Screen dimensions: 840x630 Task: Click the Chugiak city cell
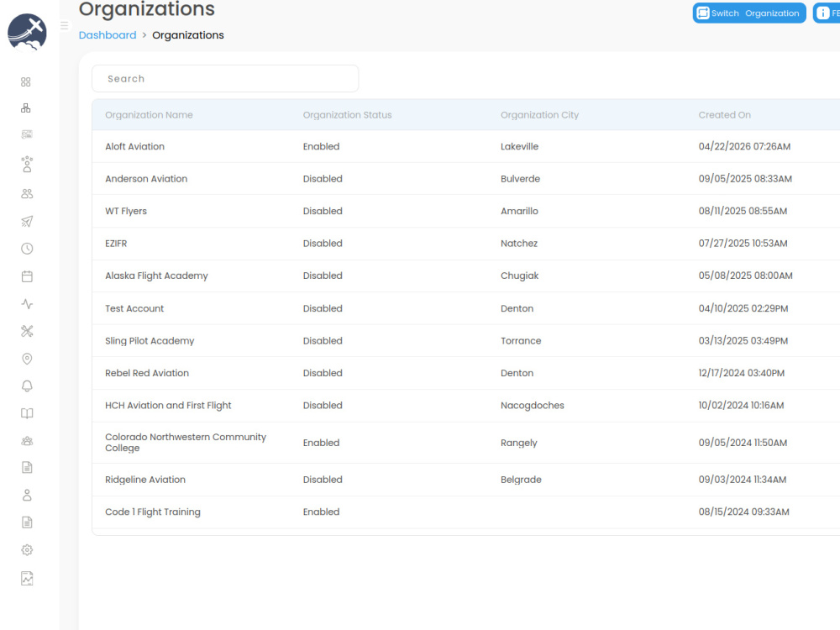tap(520, 276)
